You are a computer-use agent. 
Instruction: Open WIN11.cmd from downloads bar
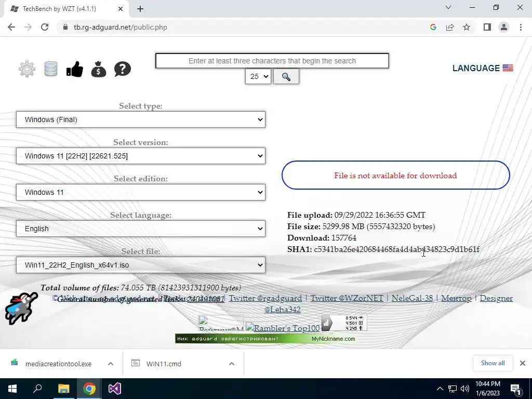[x=164, y=364]
